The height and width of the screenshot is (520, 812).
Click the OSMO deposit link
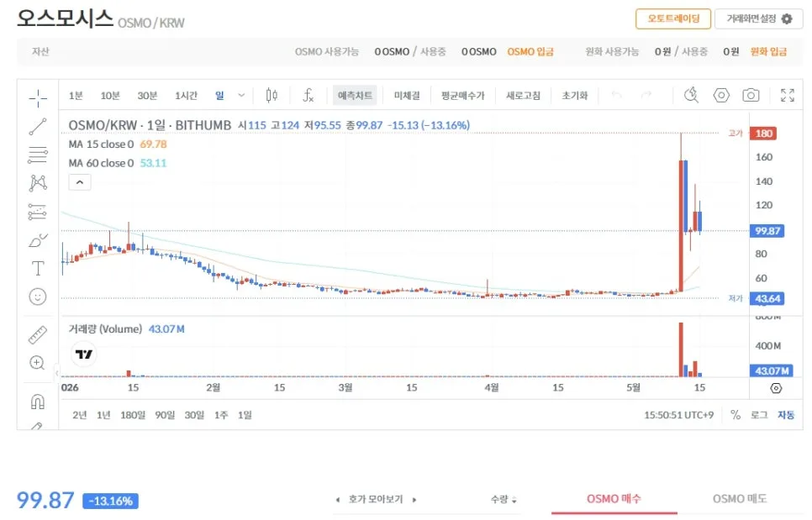[x=530, y=52]
